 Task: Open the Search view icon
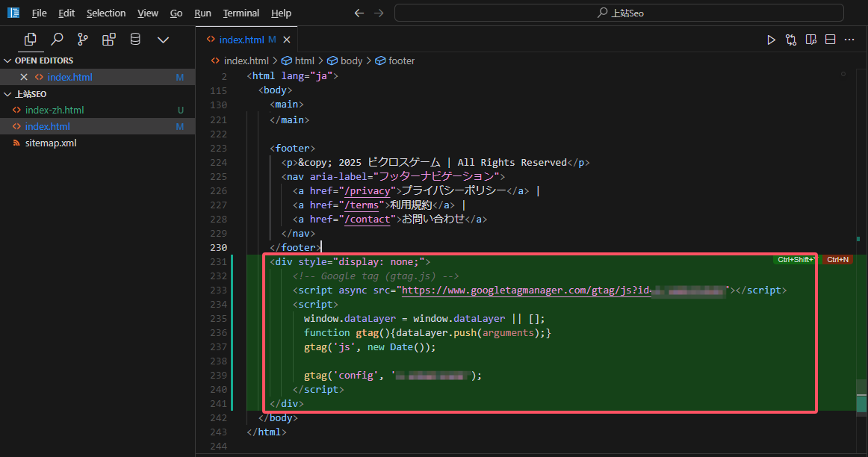tap(57, 40)
